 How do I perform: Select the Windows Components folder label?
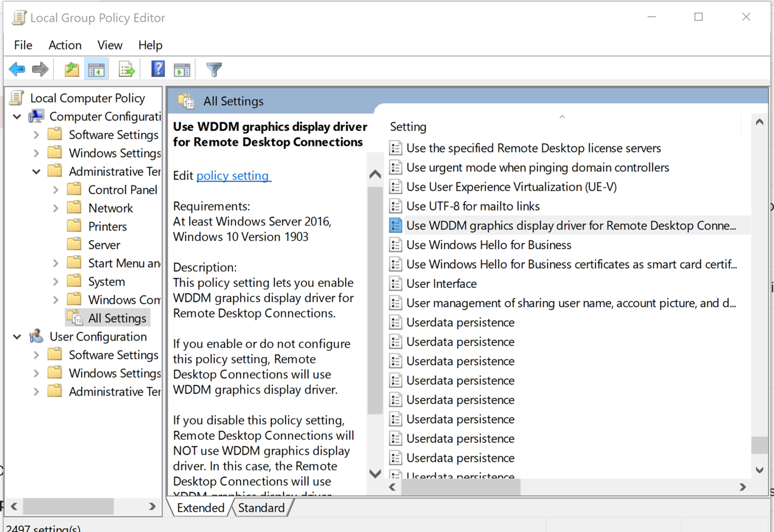(124, 300)
